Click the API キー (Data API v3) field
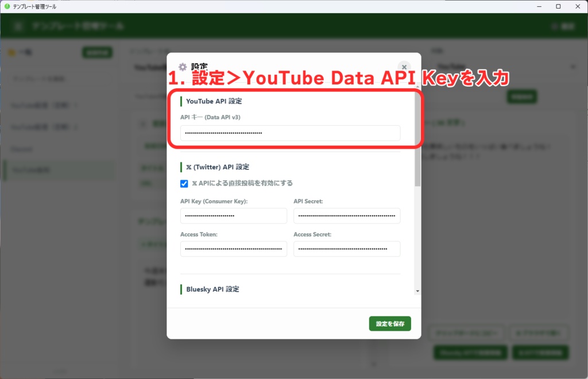The width and height of the screenshot is (588, 379). click(x=291, y=133)
